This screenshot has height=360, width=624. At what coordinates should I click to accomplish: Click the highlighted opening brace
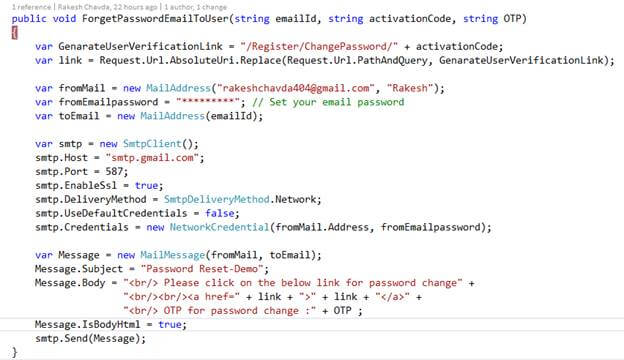pyautogui.click(x=15, y=33)
